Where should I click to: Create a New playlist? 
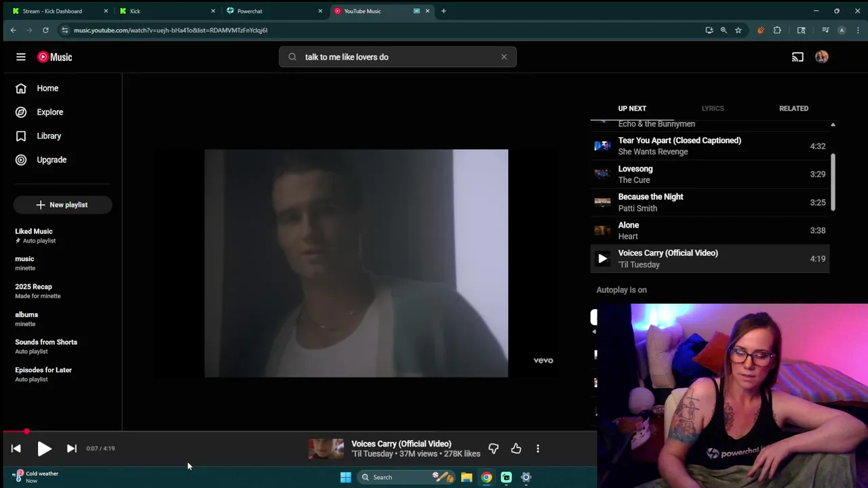62,205
